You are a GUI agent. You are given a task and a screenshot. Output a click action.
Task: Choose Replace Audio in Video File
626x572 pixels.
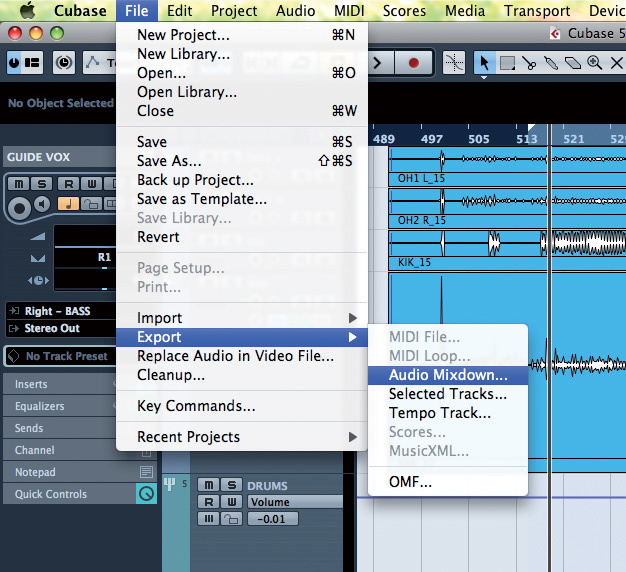[242, 356]
